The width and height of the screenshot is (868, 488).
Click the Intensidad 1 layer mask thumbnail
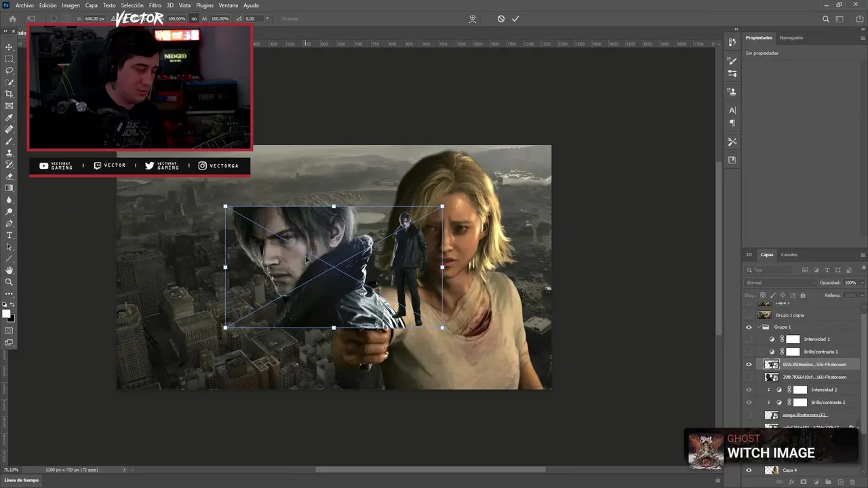(x=793, y=339)
